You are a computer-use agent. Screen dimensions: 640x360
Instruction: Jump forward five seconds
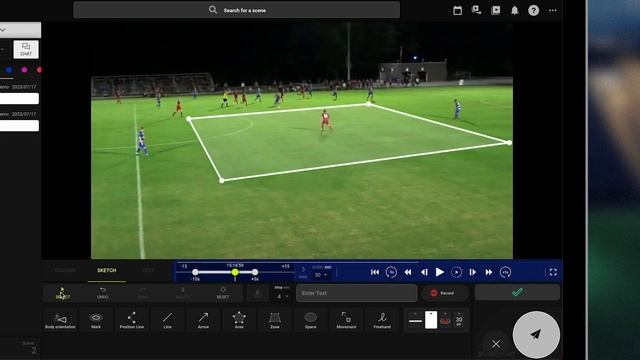(x=505, y=272)
